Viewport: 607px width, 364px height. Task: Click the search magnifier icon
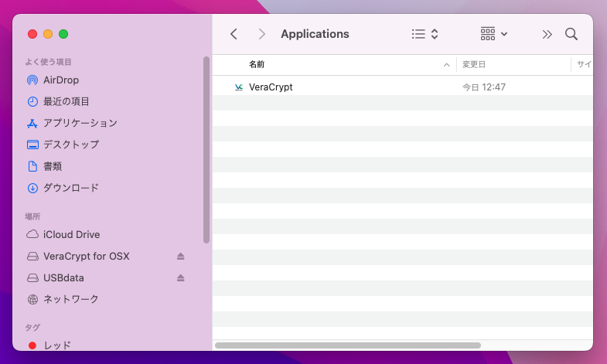(571, 34)
